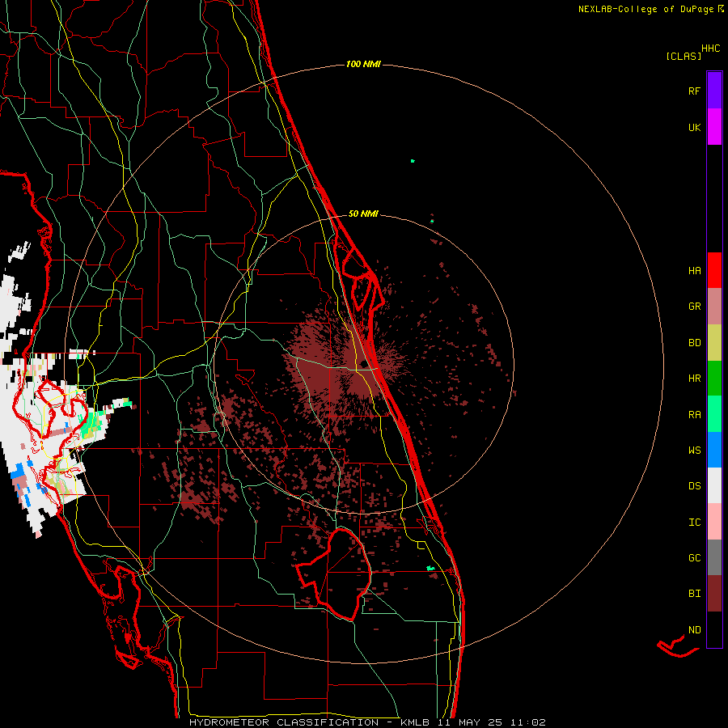Click the green echo patch near southern coast
Screen dimensions: 728x728
(x=430, y=569)
